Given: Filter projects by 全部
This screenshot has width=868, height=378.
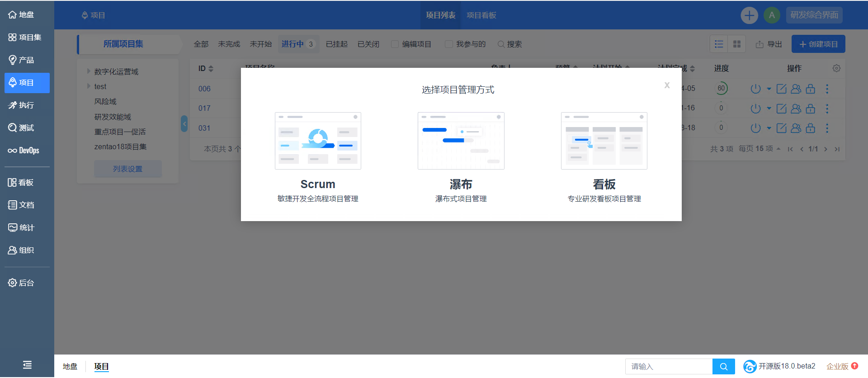Looking at the screenshot, I should 201,44.
